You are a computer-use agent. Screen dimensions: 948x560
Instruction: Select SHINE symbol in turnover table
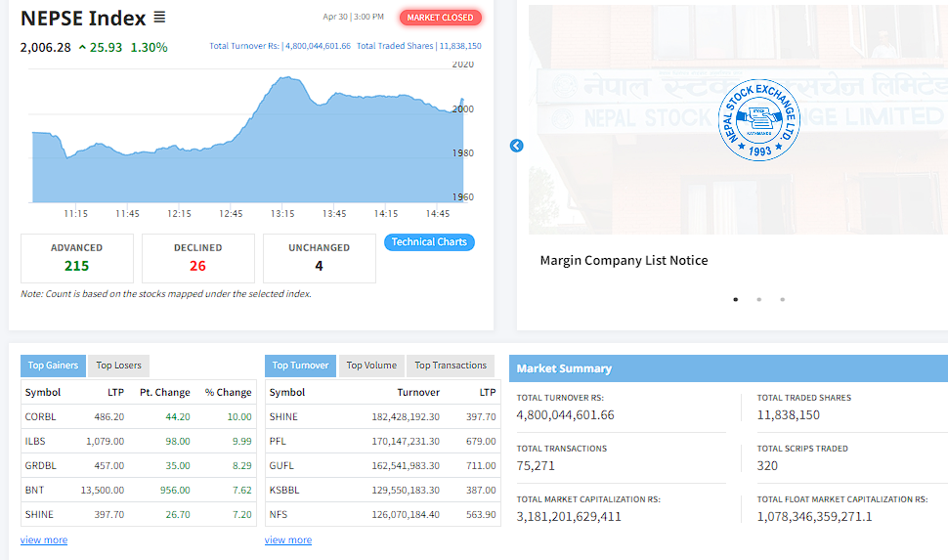(283, 416)
